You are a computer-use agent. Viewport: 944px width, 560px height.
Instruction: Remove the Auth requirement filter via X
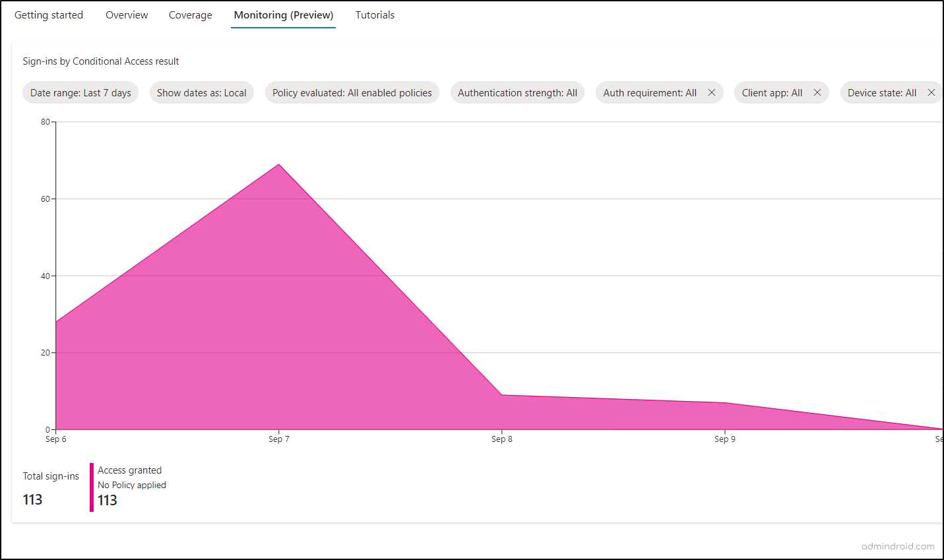pos(712,93)
